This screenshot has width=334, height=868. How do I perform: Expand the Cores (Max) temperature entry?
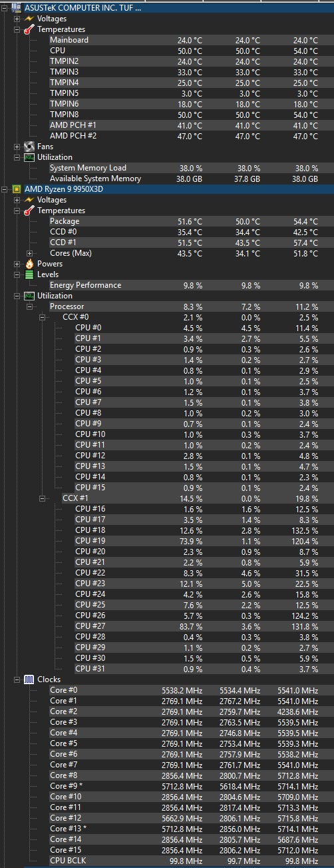pyautogui.click(x=29, y=253)
